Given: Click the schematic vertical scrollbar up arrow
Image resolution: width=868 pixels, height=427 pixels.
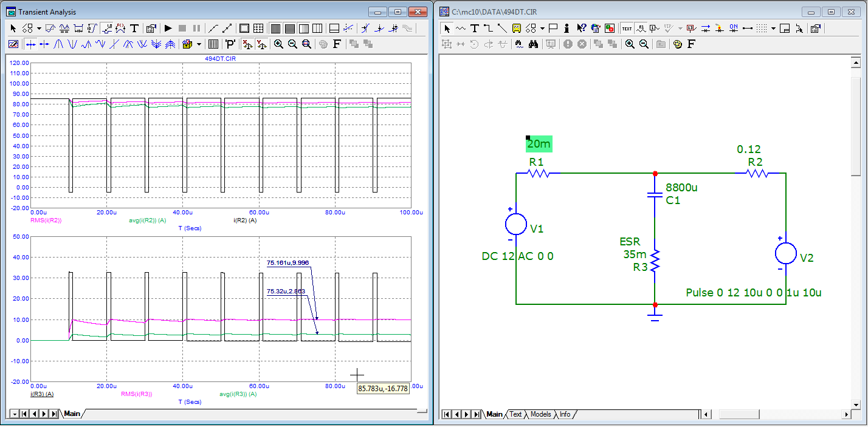Looking at the screenshot, I should click(x=856, y=63).
